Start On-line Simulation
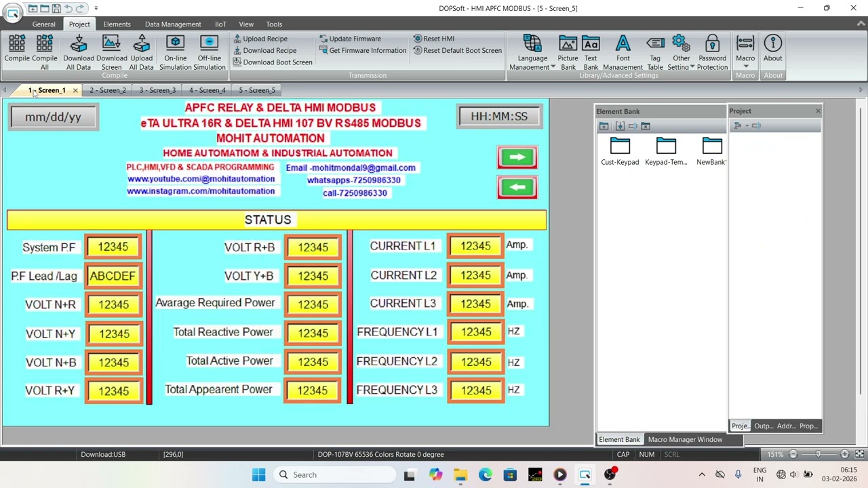The width and height of the screenshot is (868, 488). 176,52
